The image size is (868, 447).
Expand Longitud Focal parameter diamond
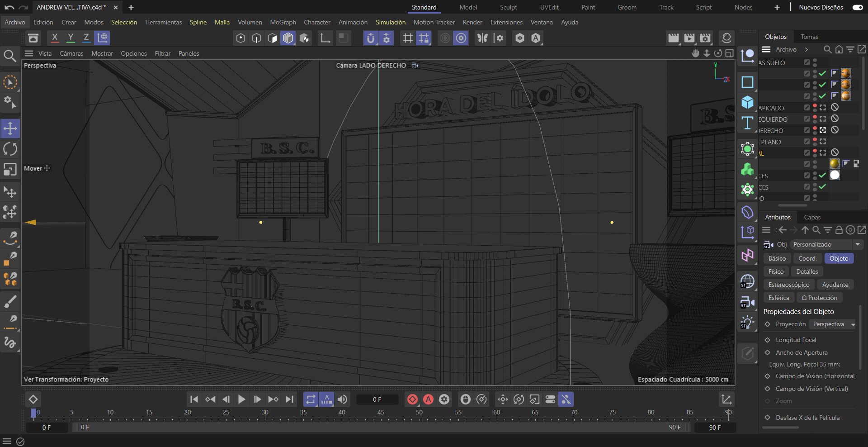tap(767, 340)
